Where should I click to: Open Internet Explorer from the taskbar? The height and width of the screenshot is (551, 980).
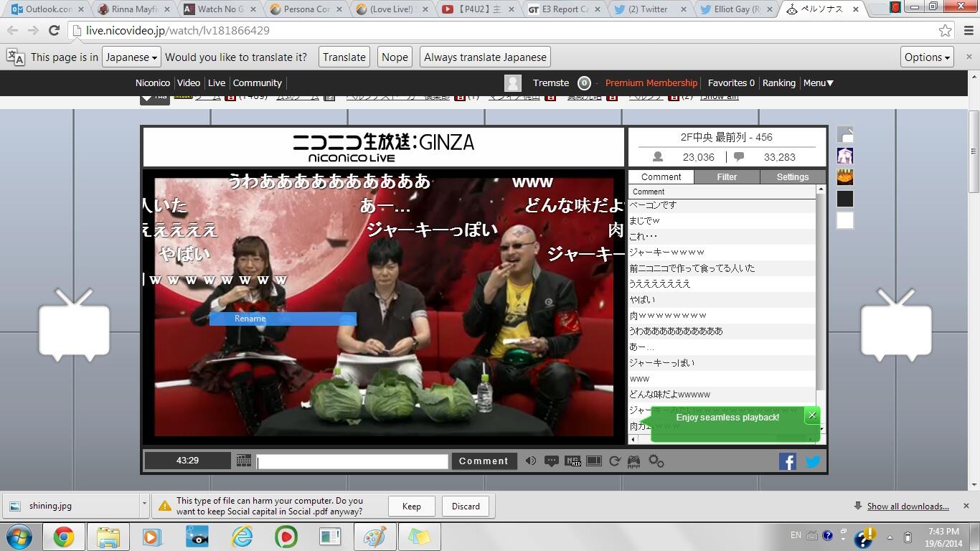[x=243, y=537]
